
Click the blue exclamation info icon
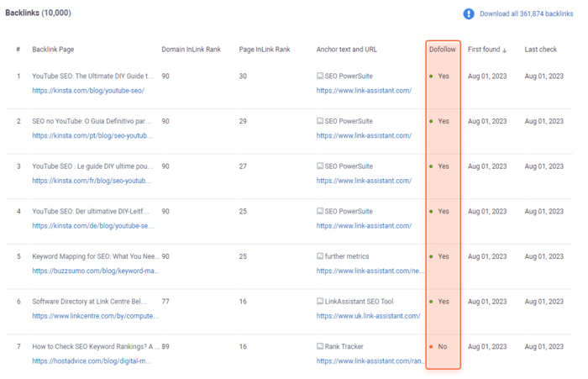(x=469, y=14)
